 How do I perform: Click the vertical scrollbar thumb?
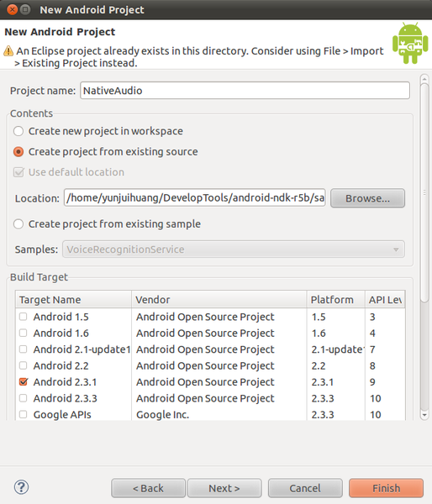[424, 193]
